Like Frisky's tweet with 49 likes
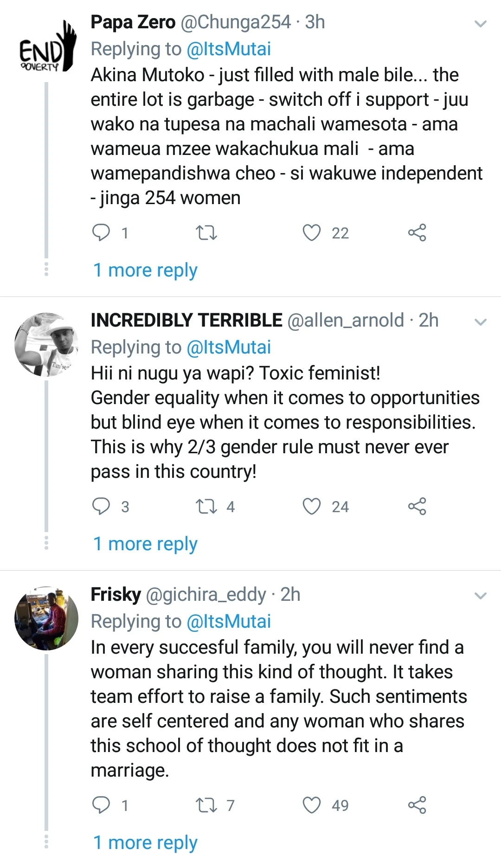This screenshot has width=501, height=868. [312, 805]
